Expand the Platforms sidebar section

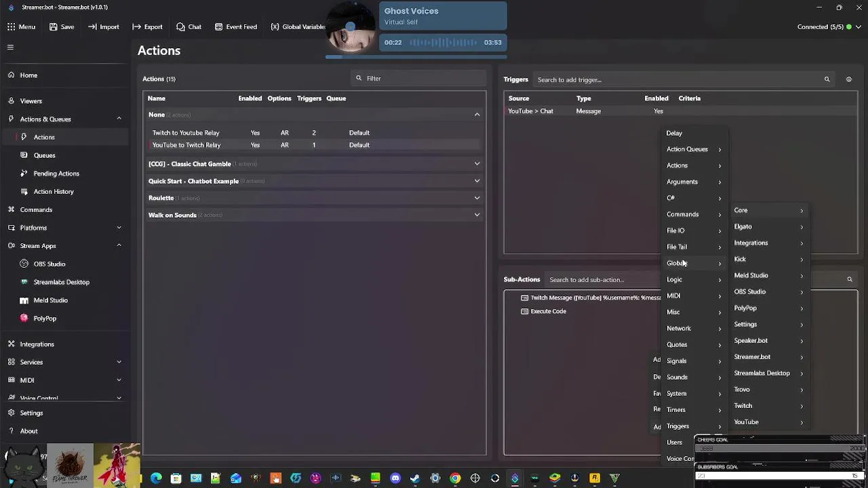(119, 228)
